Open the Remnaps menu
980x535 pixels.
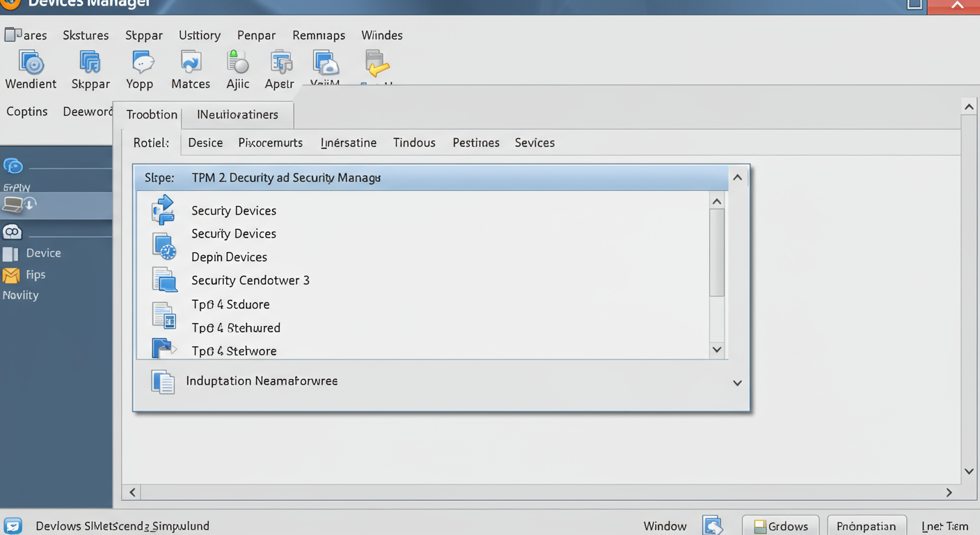click(319, 35)
